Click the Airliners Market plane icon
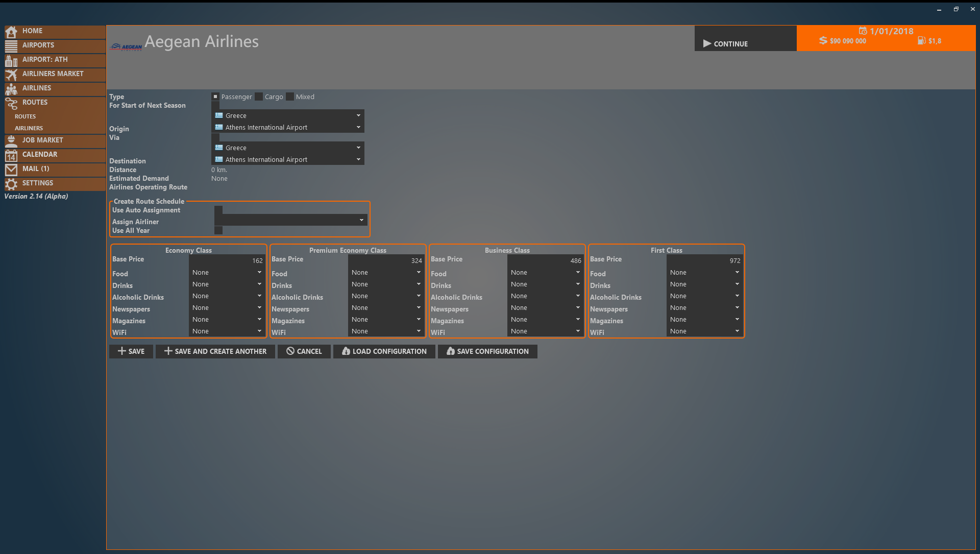The image size is (980, 554). tap(11, 75)
